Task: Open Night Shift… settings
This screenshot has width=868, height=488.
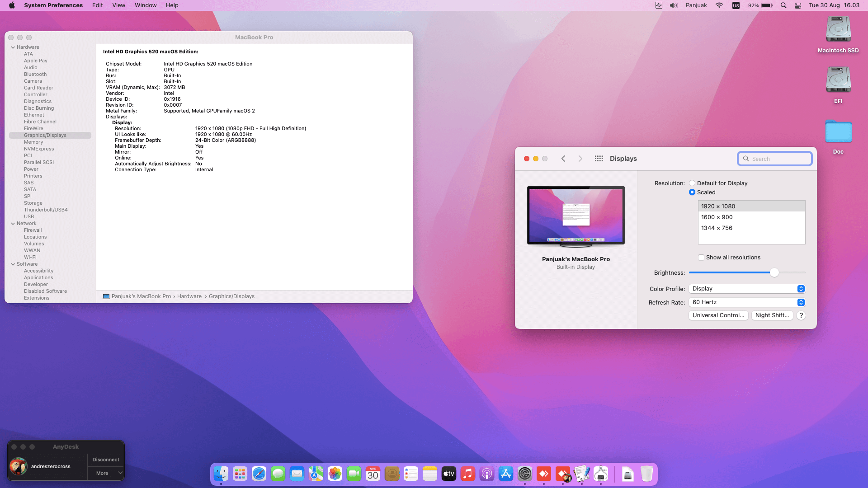Action: coord(772,315)
